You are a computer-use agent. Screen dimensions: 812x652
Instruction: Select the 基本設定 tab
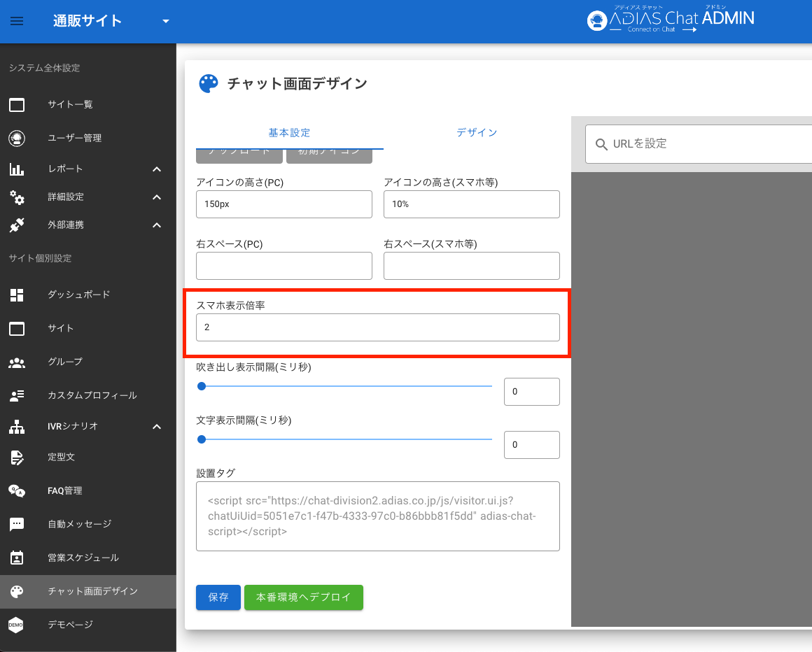click(289, 133)
